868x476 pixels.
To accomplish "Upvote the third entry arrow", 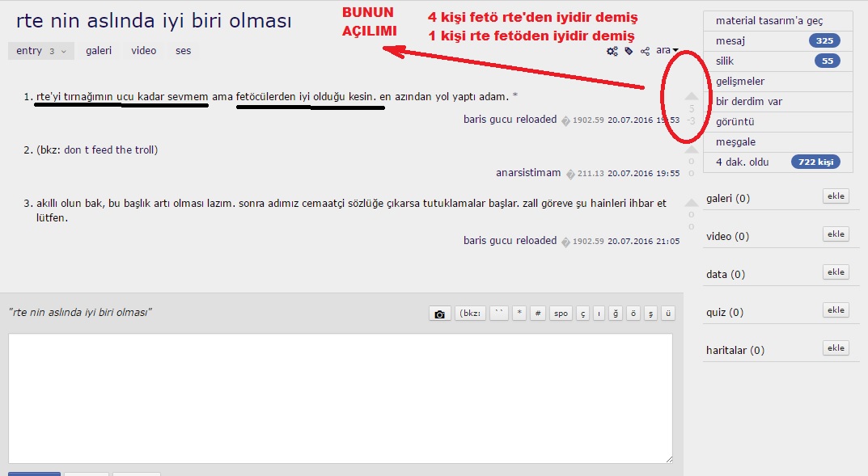I will 691,203.
